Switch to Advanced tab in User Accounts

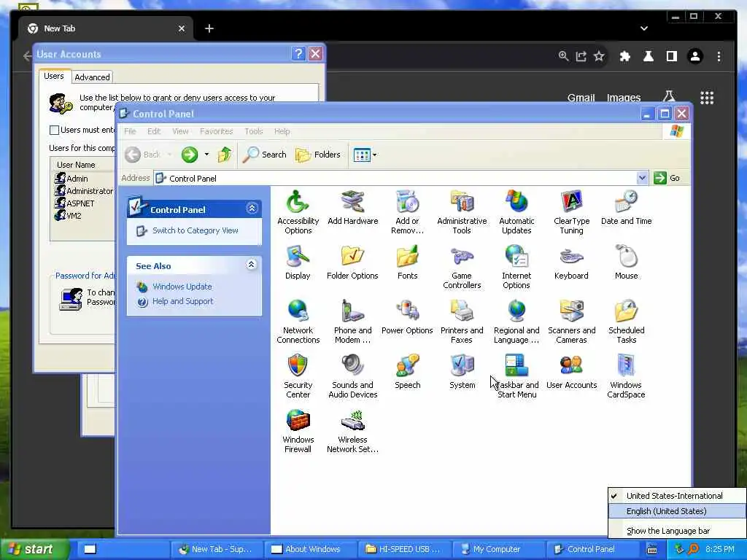(92, 77)
